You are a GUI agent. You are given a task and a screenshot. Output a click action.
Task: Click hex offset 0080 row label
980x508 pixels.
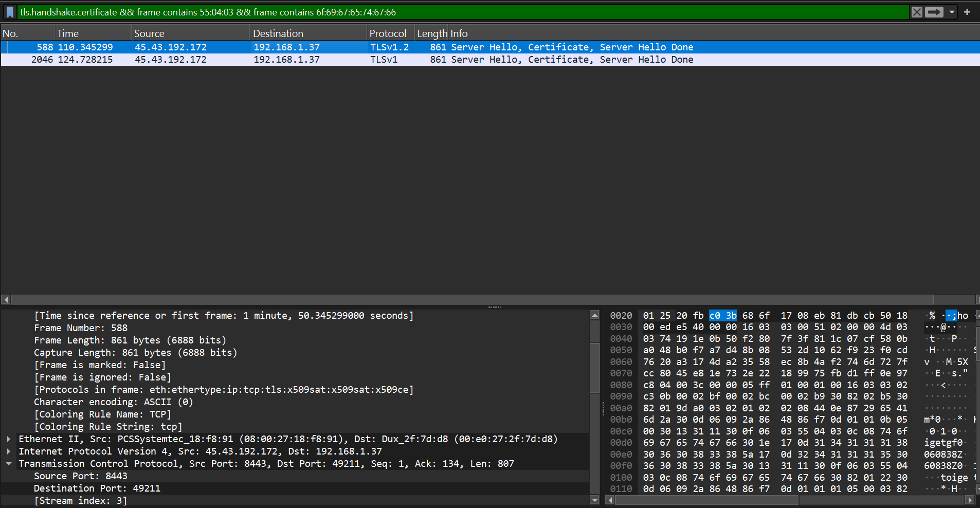[x=621, y=385]
